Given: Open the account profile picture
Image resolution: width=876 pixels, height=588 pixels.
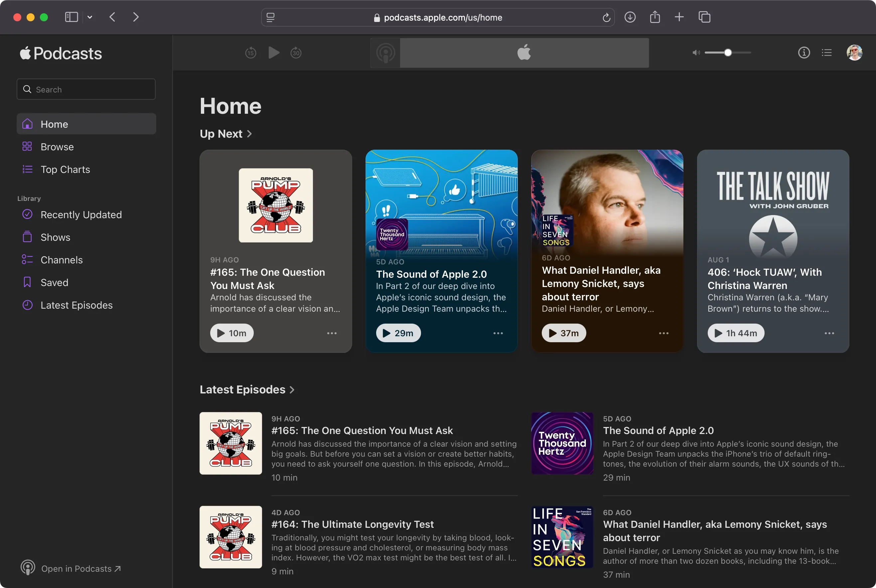Looking at the screenshot, I should pos(855,53).
